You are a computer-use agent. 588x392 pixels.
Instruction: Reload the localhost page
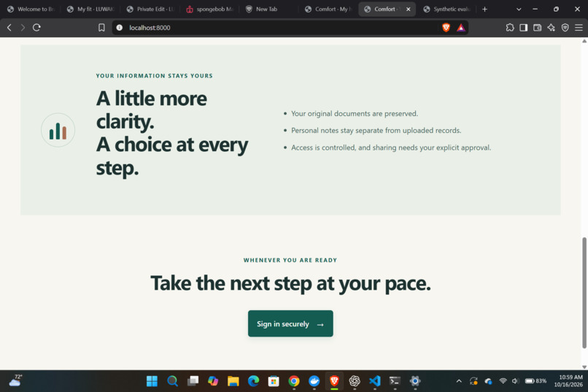tap(36, 28)
